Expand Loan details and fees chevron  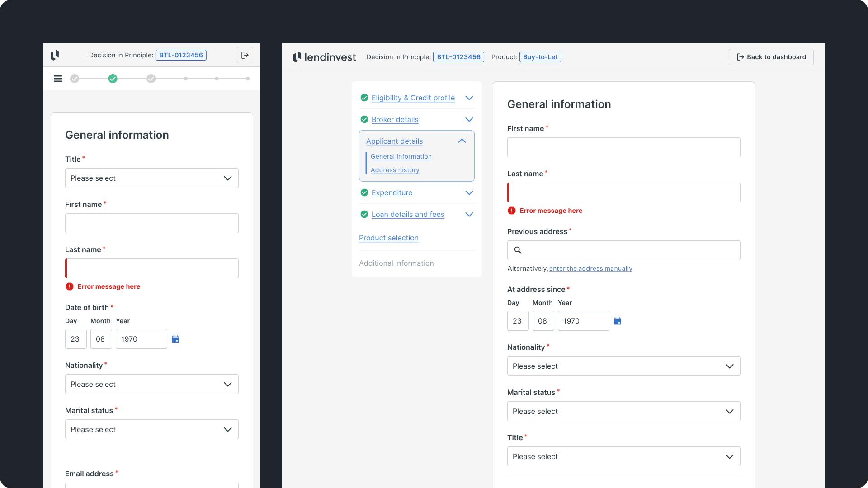coord(469,215)
